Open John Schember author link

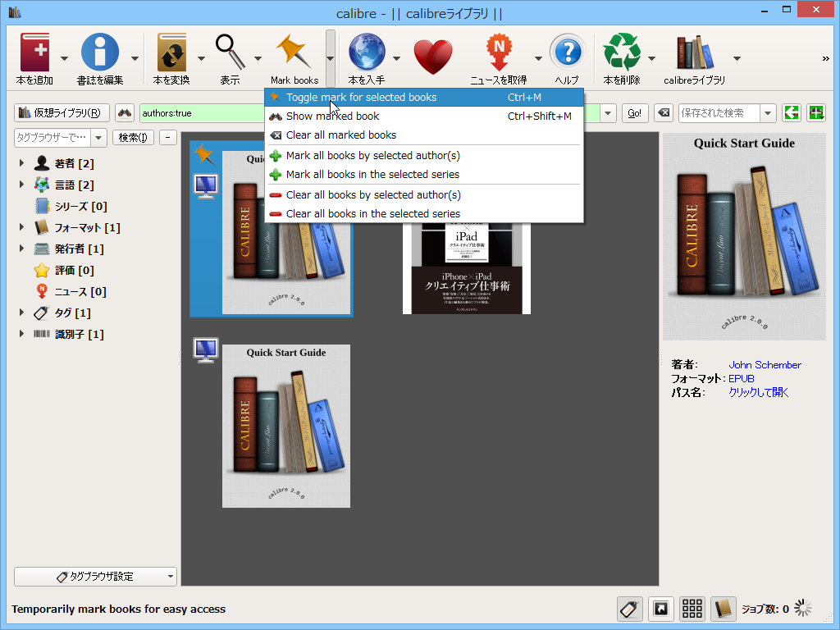765,365
